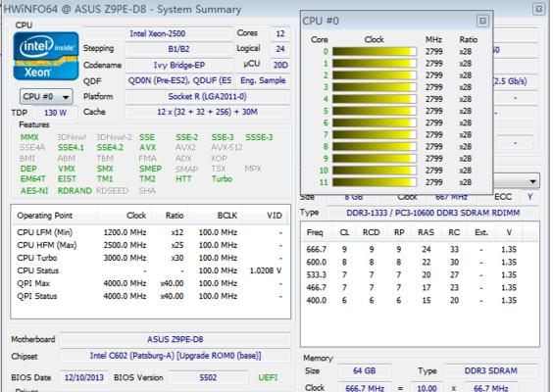Click the memory type DDR3 SDRAM field
This screenshot has width=553, height=392.
tap(491, 371)
